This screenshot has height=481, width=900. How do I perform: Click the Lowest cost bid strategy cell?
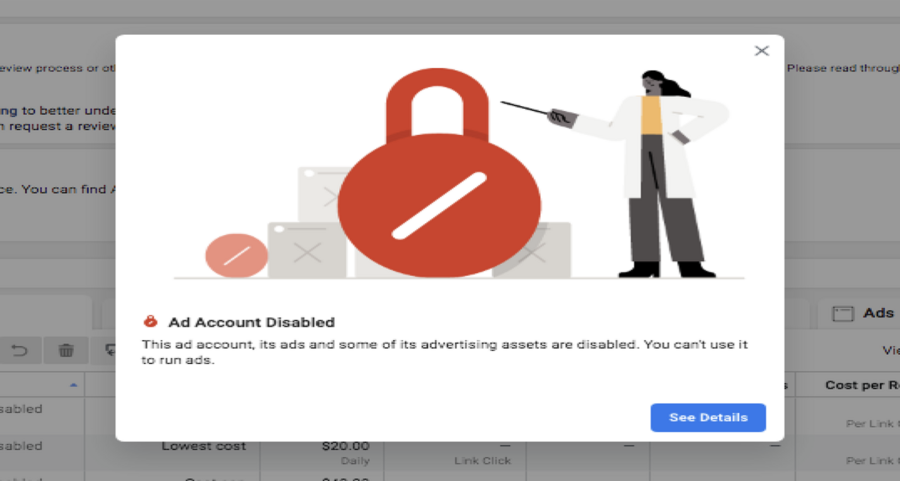204,446
